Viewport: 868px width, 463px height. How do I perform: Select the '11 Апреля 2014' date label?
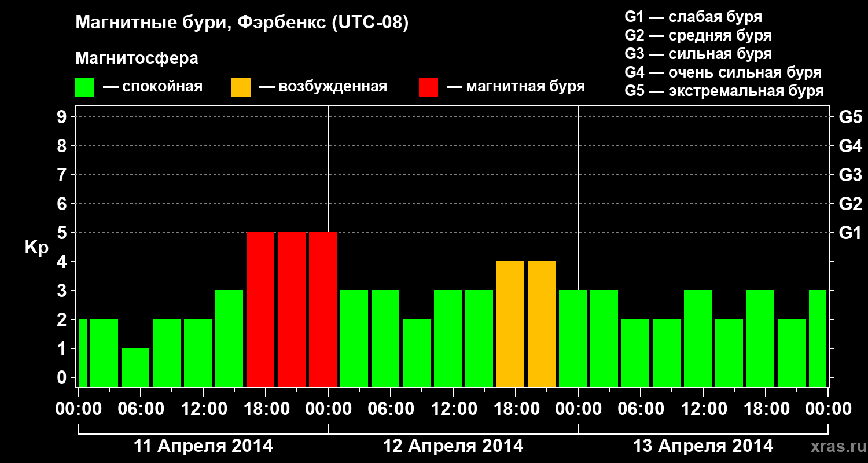click(x=203, y=446)
